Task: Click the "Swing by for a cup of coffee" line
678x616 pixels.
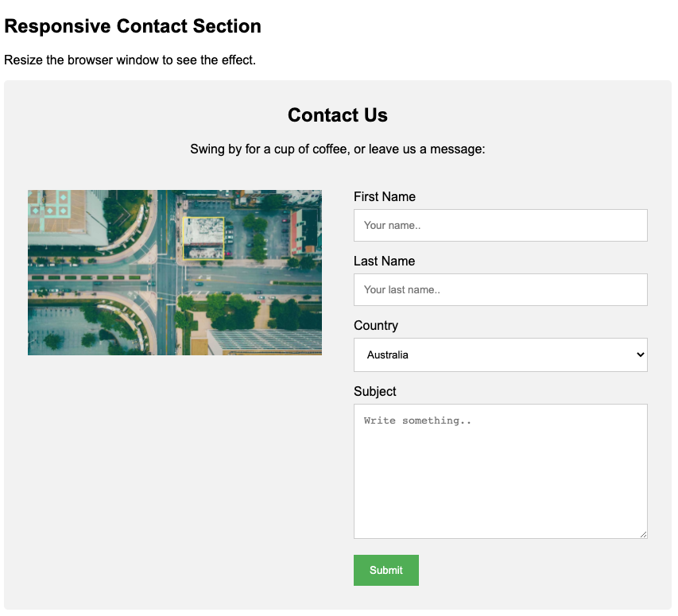Action: [338, 149]
